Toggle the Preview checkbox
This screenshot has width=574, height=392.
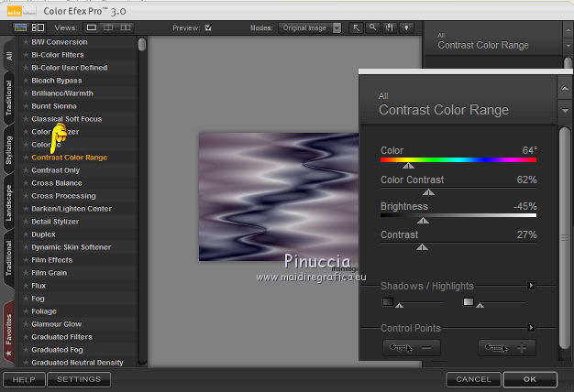pos(208,27)
